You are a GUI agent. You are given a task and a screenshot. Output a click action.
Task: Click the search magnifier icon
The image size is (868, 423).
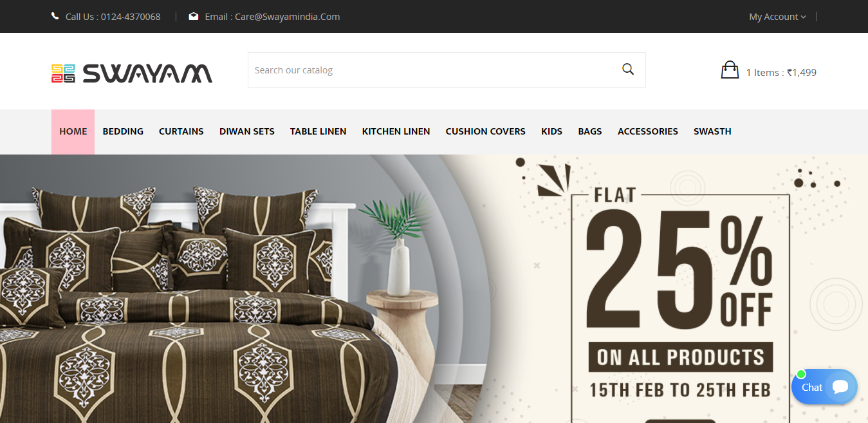coord(628,70)
